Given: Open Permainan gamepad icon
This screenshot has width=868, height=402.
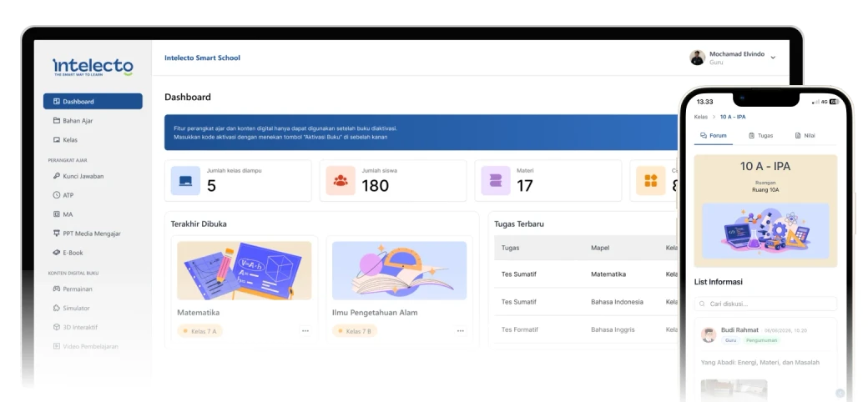Looking at the screenshot, I should tap(57, 289).
